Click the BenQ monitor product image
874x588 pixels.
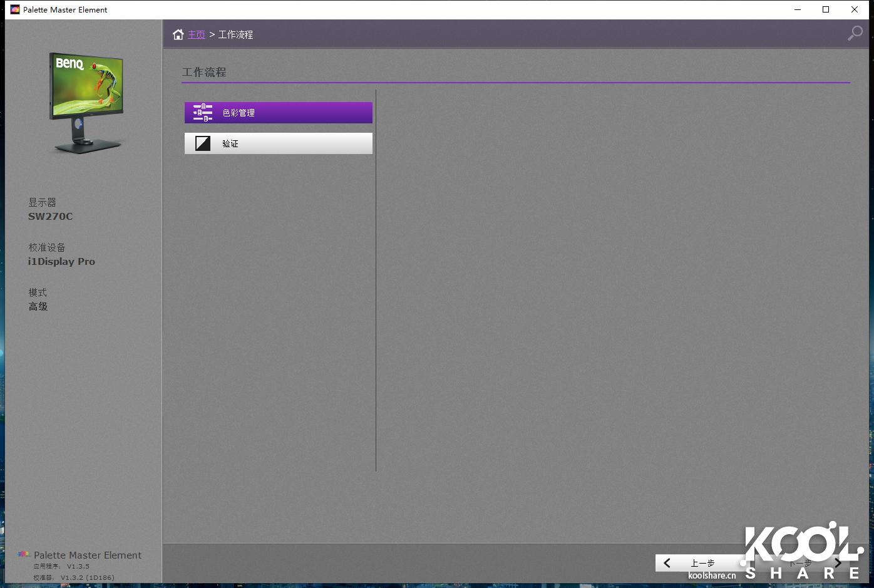(x=86, y=103)
